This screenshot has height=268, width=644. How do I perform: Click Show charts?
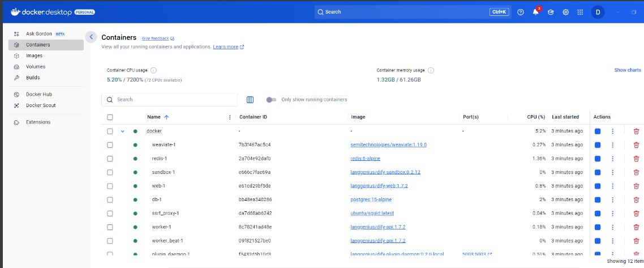click(x=628, y=70)
